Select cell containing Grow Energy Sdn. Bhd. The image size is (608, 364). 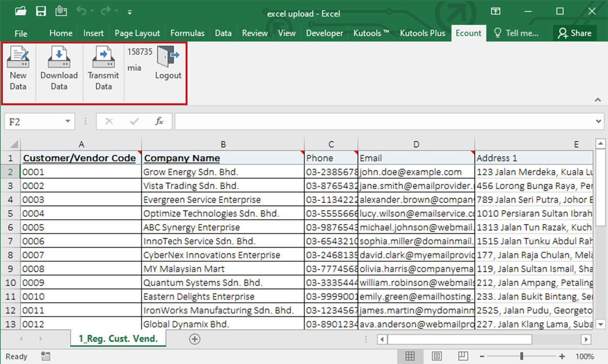pyautogui.click(x=223, y=172)
